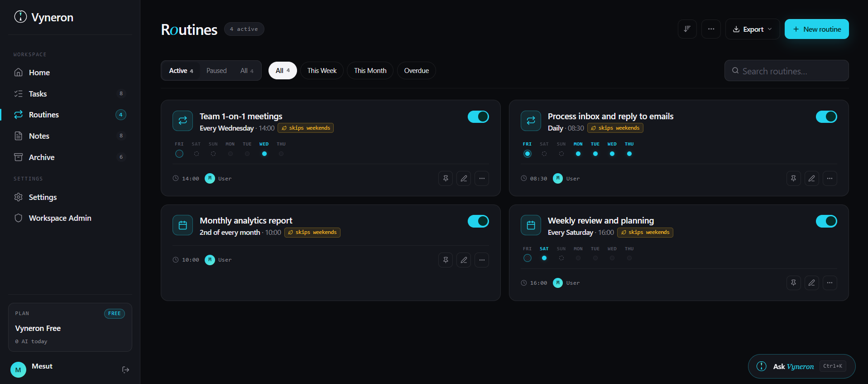
Task: Pin the Team 1-on-1 meetings routine
Action: [x=446, y=179]
